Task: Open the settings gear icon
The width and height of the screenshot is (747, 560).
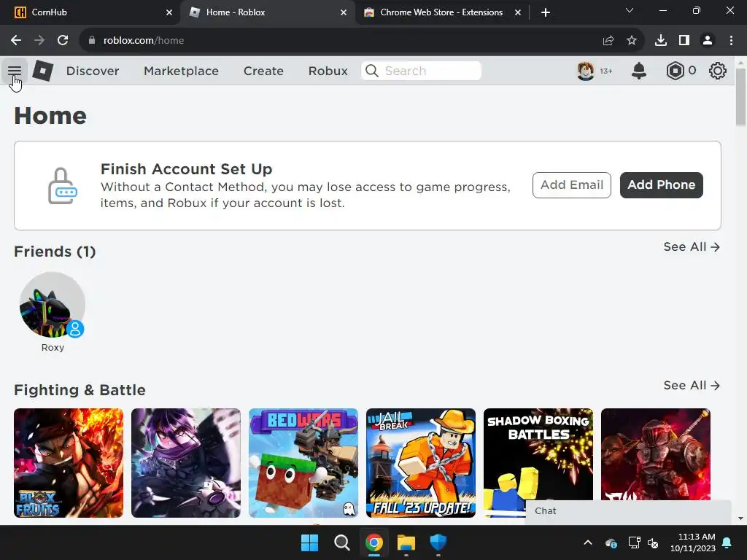Action: point(718,71)
